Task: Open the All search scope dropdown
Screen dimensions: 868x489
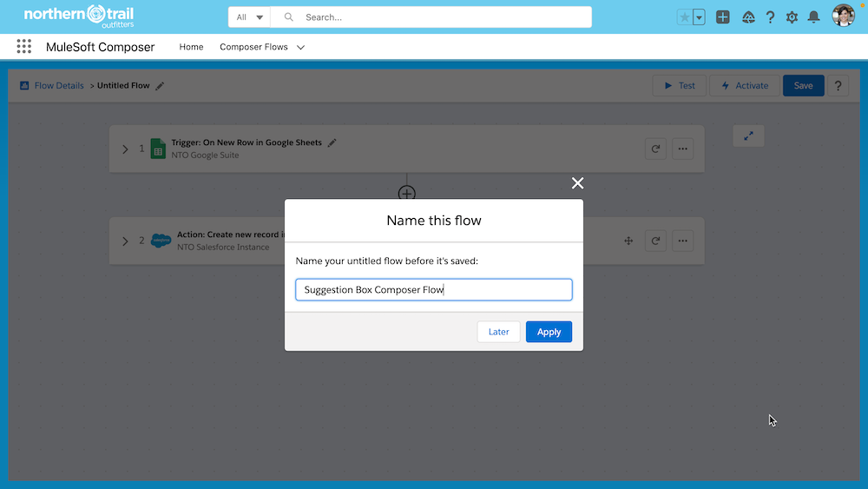Action: [x=249, y=17]
